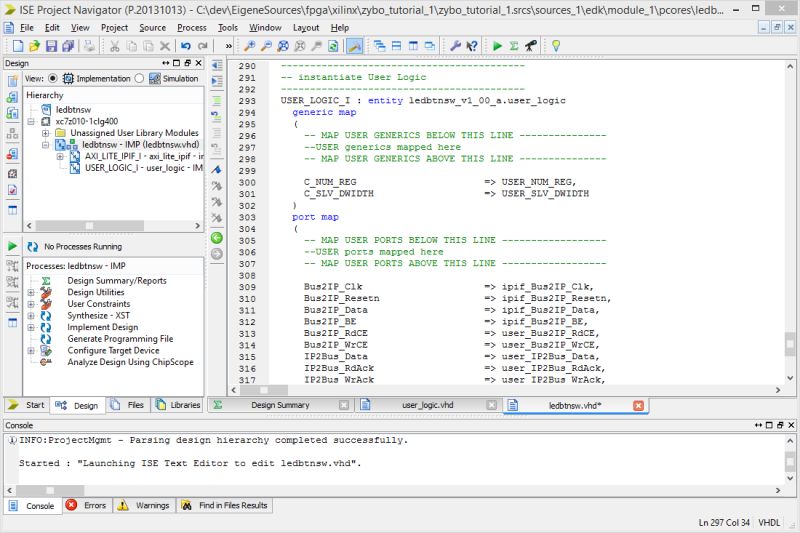Open Design Summary sigma toolbar icon

click(514, 46)
